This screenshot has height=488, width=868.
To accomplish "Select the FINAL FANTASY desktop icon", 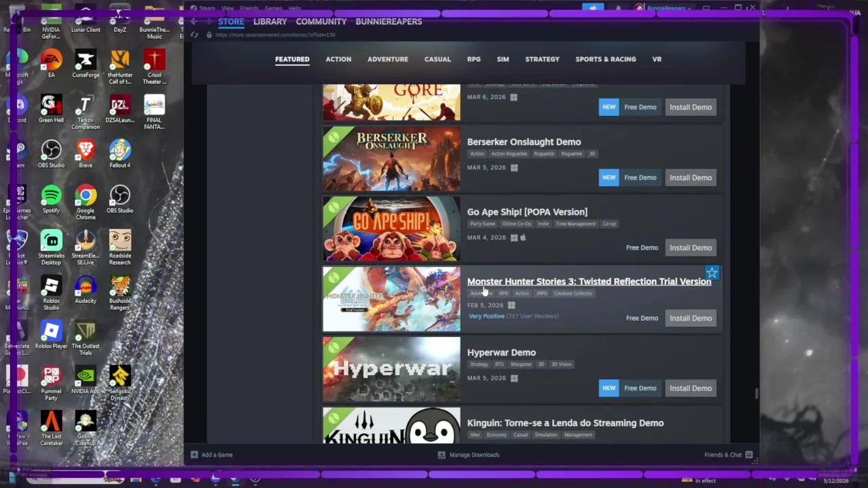I will [x=155, y=113].
